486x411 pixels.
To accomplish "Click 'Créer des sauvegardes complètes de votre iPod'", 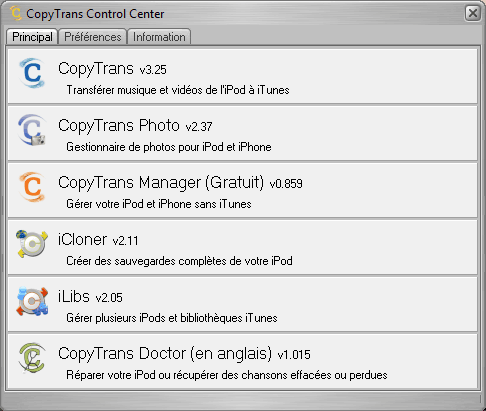I will 179,261.
